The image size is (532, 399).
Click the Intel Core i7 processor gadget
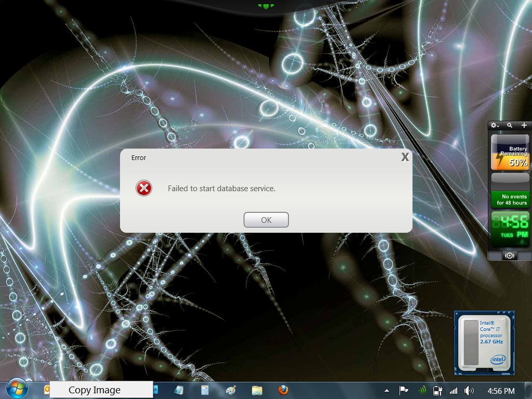(x=485, y=343)
